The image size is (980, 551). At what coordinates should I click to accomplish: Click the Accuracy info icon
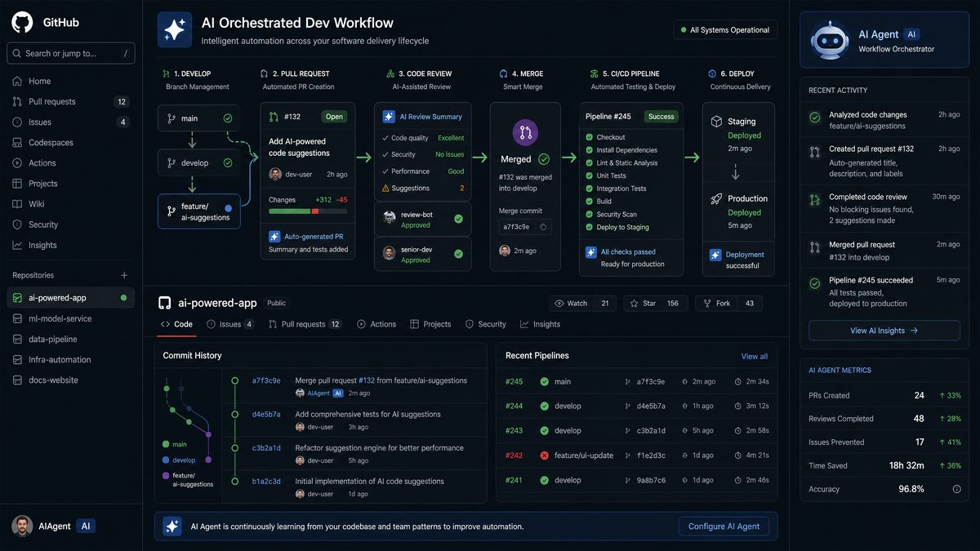(x=956, y=489)
